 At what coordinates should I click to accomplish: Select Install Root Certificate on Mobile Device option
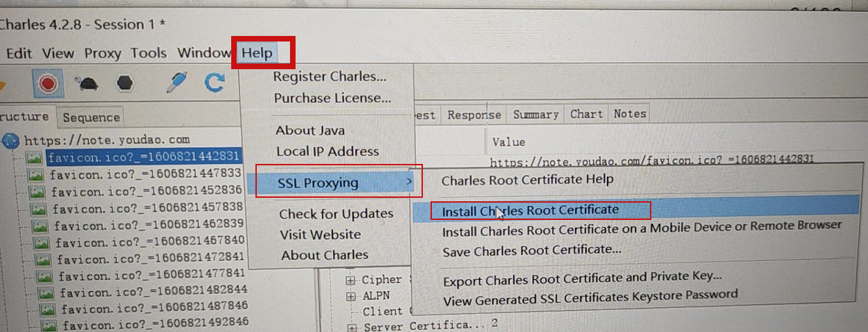coord(642,229)
